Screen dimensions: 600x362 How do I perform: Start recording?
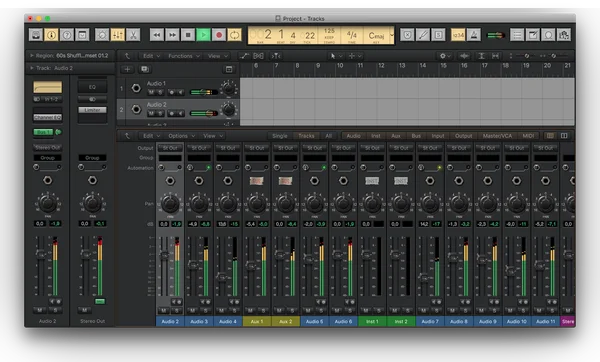coord(219,35)
